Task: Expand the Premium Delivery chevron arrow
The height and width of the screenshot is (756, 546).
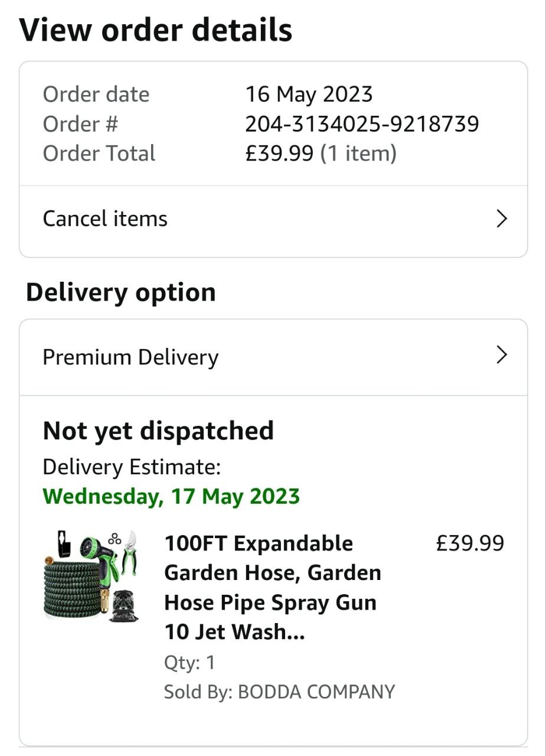Action: 502,355
